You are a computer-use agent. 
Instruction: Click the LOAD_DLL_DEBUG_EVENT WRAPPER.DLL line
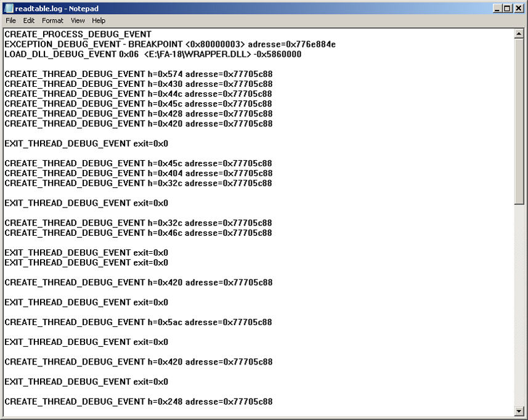pyautogui.click(x=152, y=54)
